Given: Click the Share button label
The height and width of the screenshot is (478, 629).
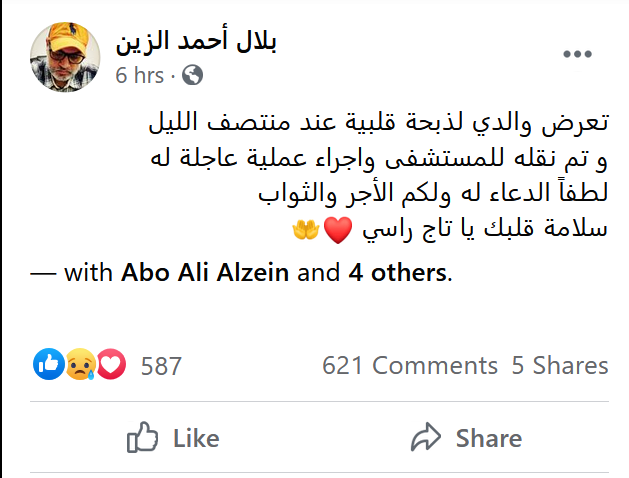Looking at the screenshot, I should point(489,438).
